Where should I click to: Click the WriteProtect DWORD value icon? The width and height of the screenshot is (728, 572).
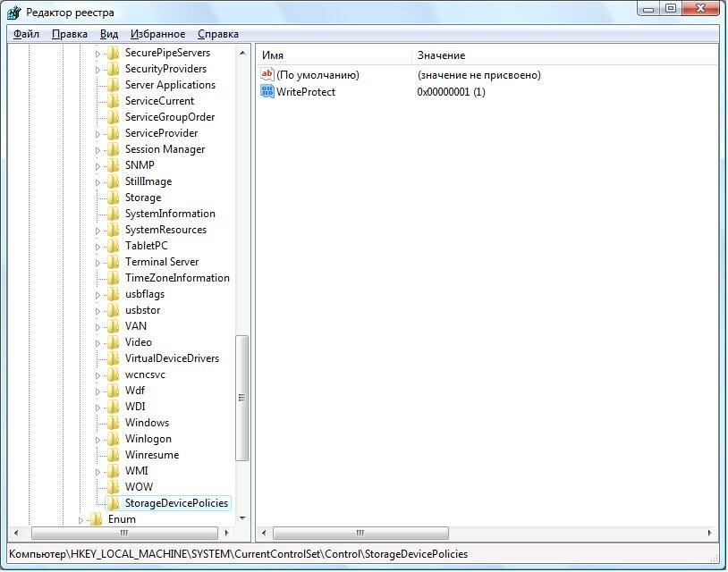(267, 91)
